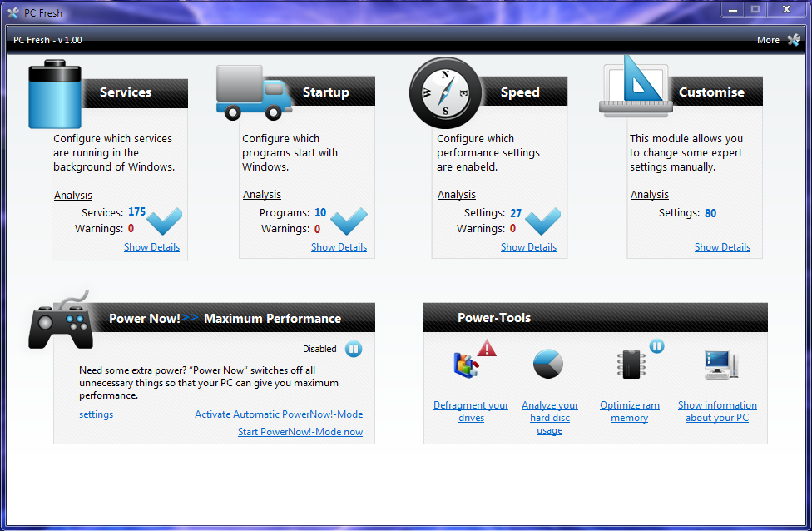Click the RAM chip memory icon

point(631,365)
